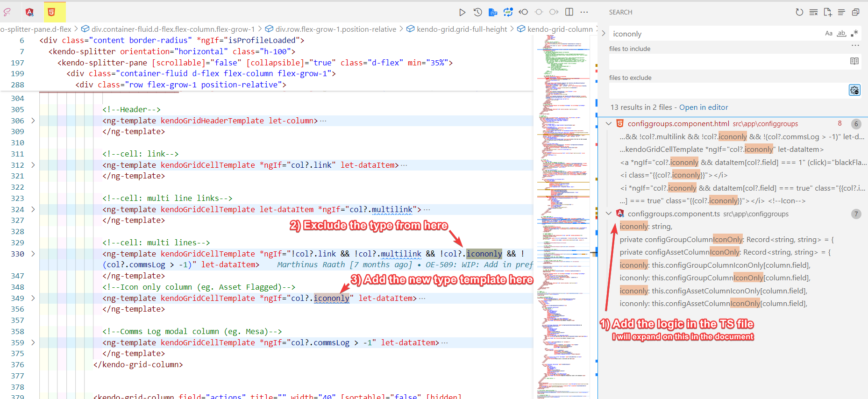
Task: Expand folded ng-template at line 349
Action: (x=33, y=298)
